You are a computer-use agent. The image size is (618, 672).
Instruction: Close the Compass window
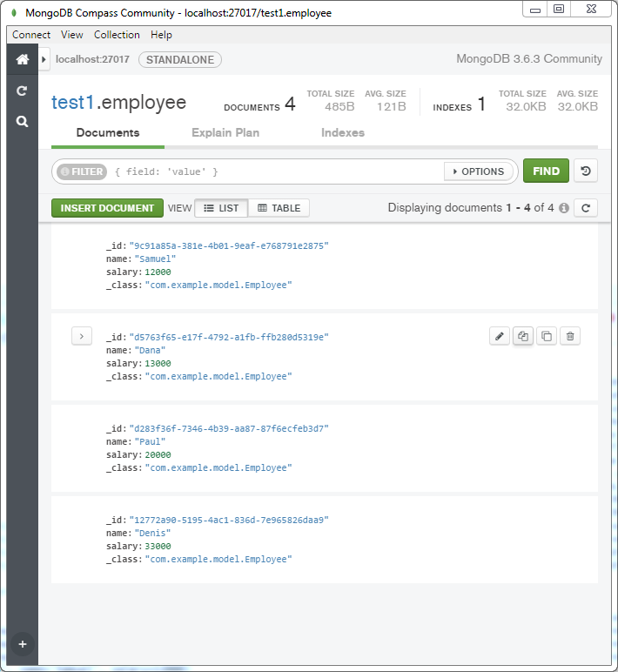(x=591, y=10)
